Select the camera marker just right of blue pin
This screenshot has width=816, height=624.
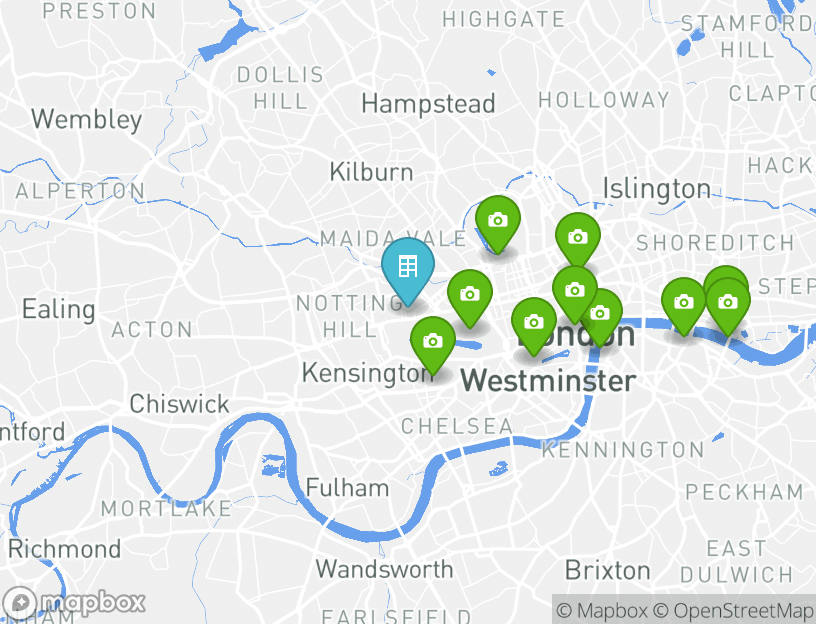pos(470,297)
